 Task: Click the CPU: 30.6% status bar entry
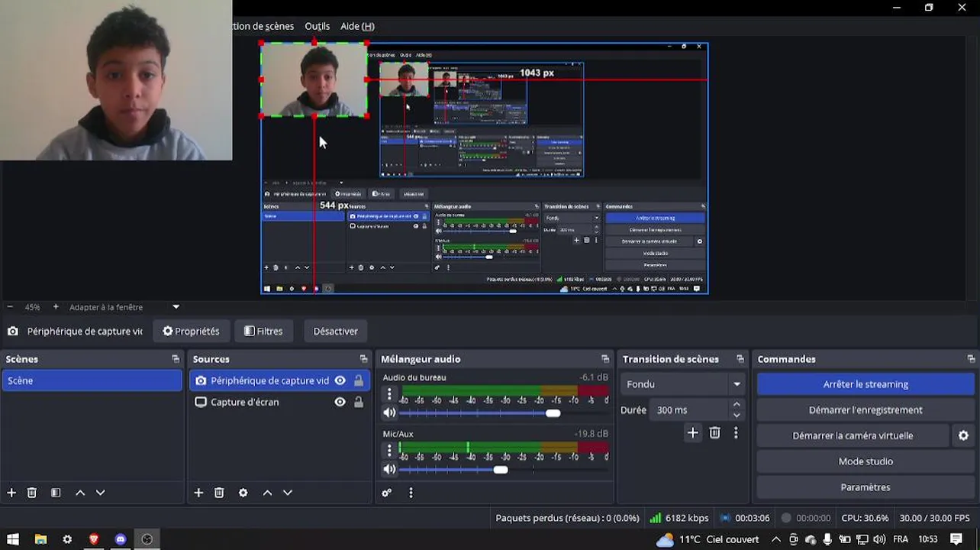pyautogui.click(x=865, y=518)
